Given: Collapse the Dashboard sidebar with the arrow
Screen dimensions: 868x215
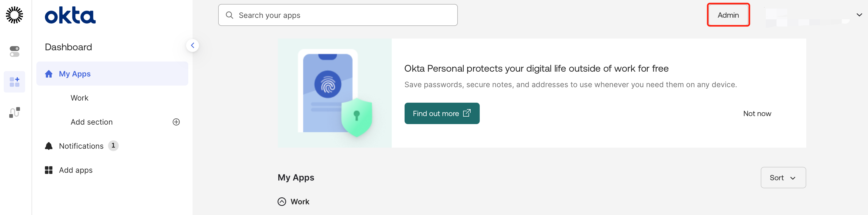Looking at the screenshot, I should [x=193, y=45].
